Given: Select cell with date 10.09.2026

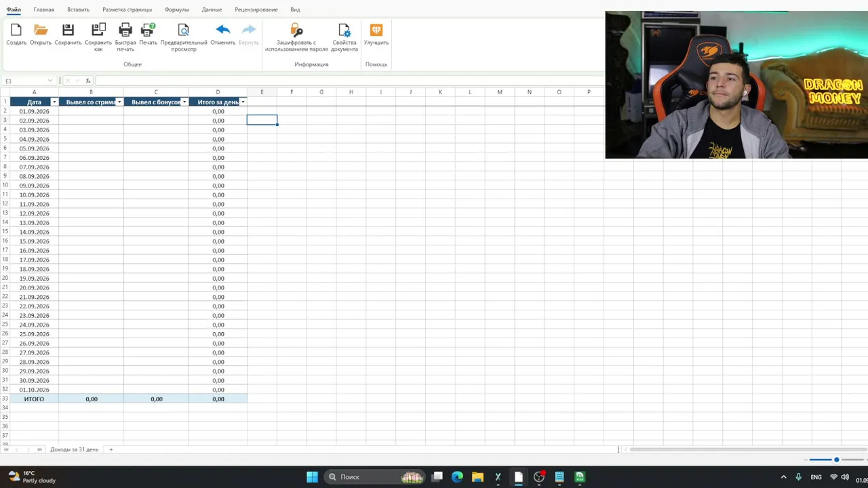Looking at the screenshot, I should (x=34, y=195).
